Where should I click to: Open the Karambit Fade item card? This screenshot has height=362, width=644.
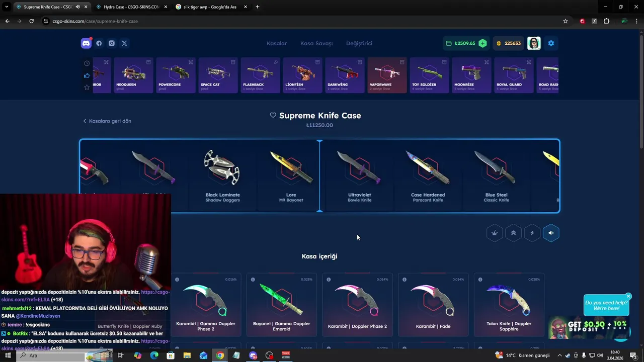point(433,305)
